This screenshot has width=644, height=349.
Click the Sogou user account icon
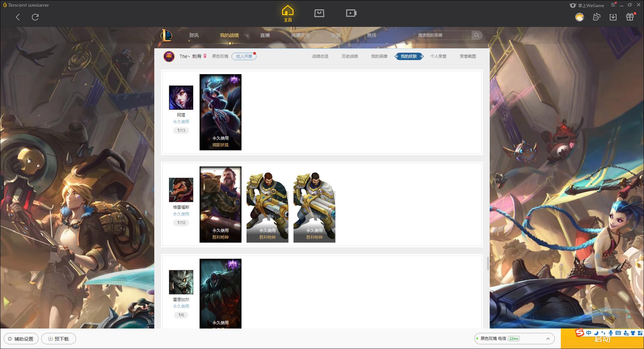(626, 333)
